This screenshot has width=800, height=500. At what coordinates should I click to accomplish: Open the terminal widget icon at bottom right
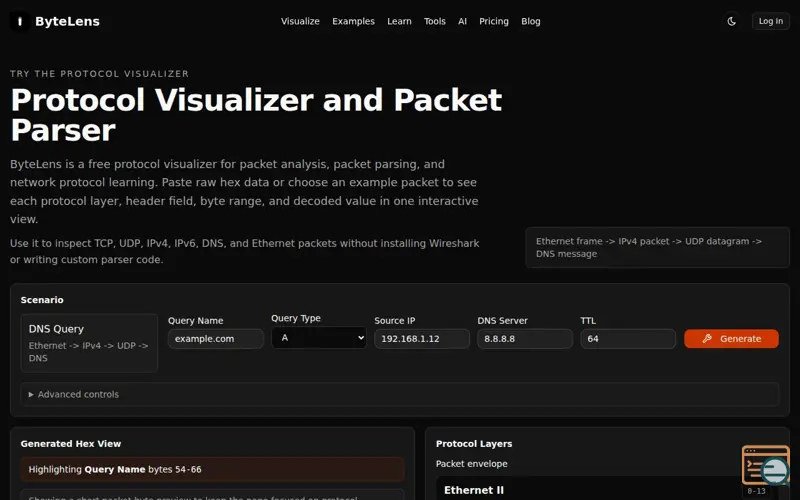765,465
